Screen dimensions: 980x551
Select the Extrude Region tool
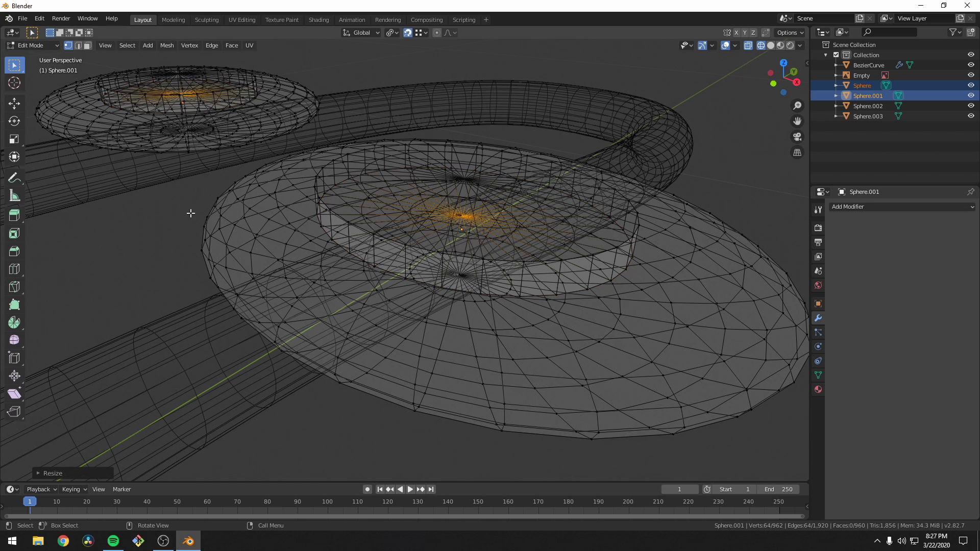tap(14, 215)
